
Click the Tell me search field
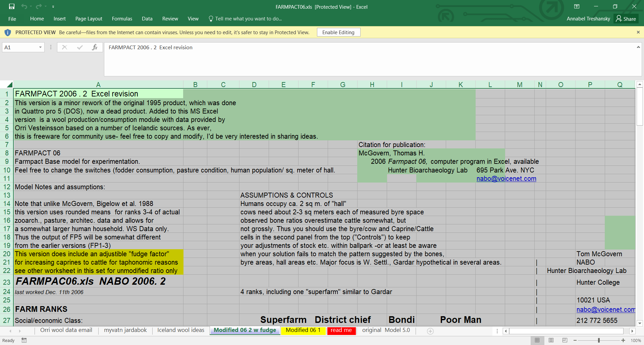(248, 19)
